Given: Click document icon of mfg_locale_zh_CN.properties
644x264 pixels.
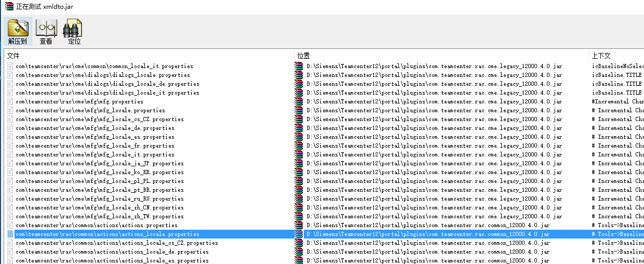Looking at the screenshot, I should pyautogui.click(x=10, y=207).
